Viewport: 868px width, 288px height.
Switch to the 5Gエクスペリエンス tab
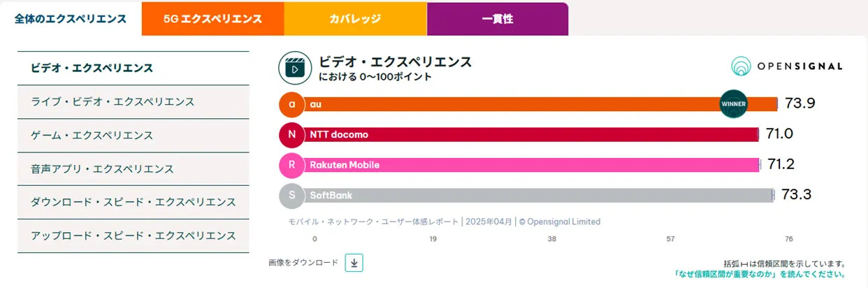[212, 19]
